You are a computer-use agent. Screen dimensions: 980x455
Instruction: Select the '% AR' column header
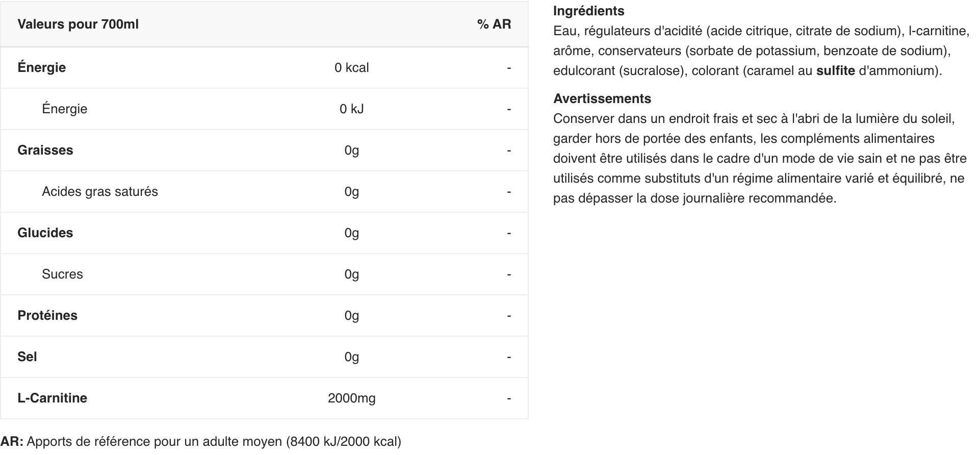494,24
